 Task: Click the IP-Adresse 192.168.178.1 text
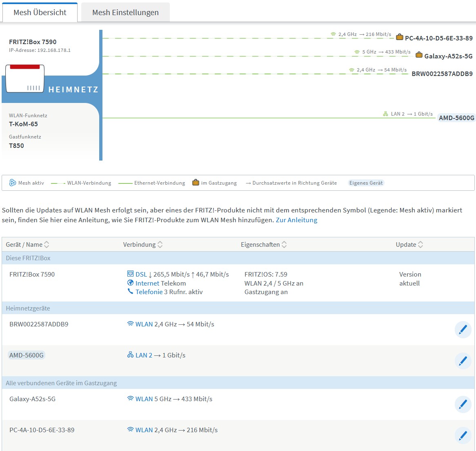click(x=40, y=50)
